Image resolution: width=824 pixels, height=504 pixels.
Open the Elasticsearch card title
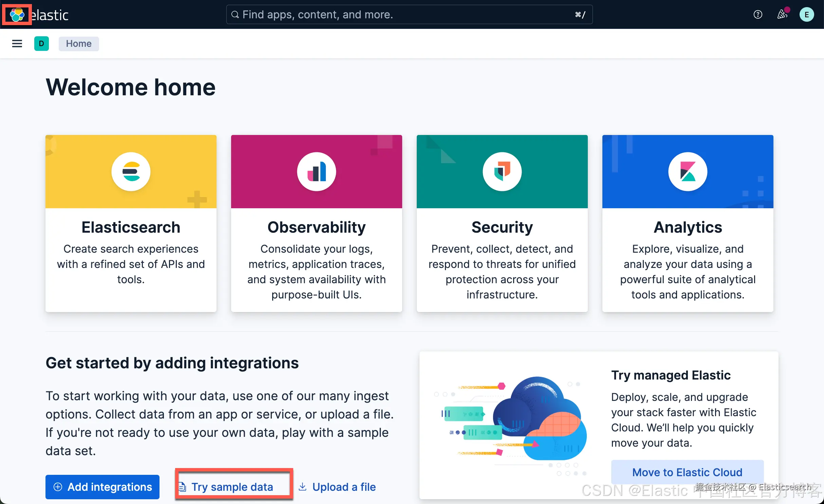coord(131,227)
